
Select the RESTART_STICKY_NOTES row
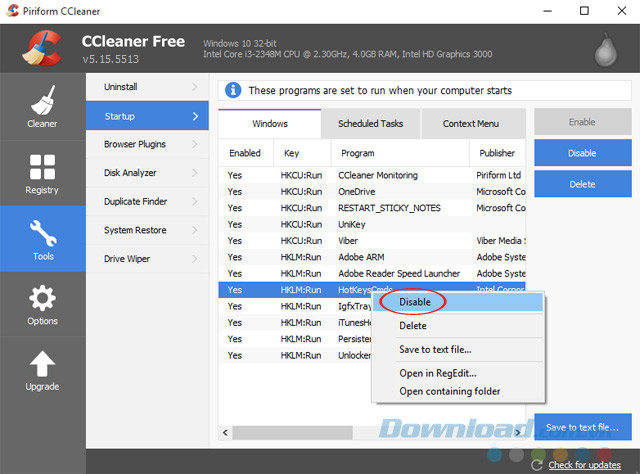point(372,208)
